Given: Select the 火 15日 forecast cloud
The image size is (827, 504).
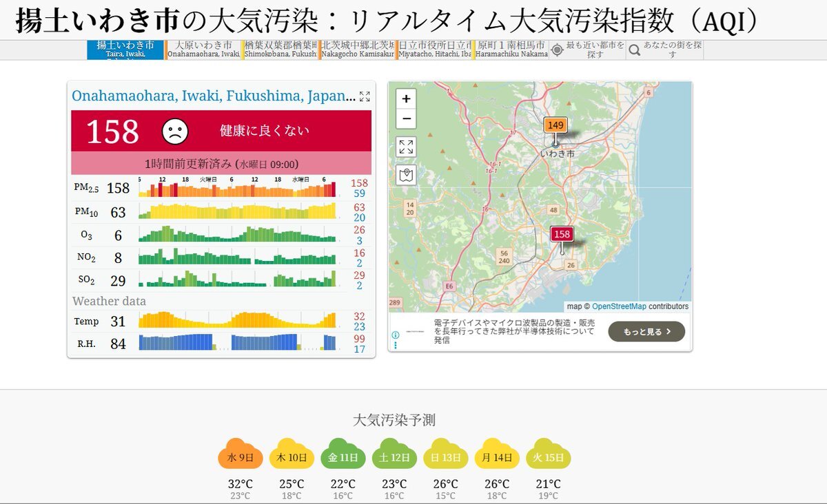Looking at the screenshot, I should [x=548, y=455].
